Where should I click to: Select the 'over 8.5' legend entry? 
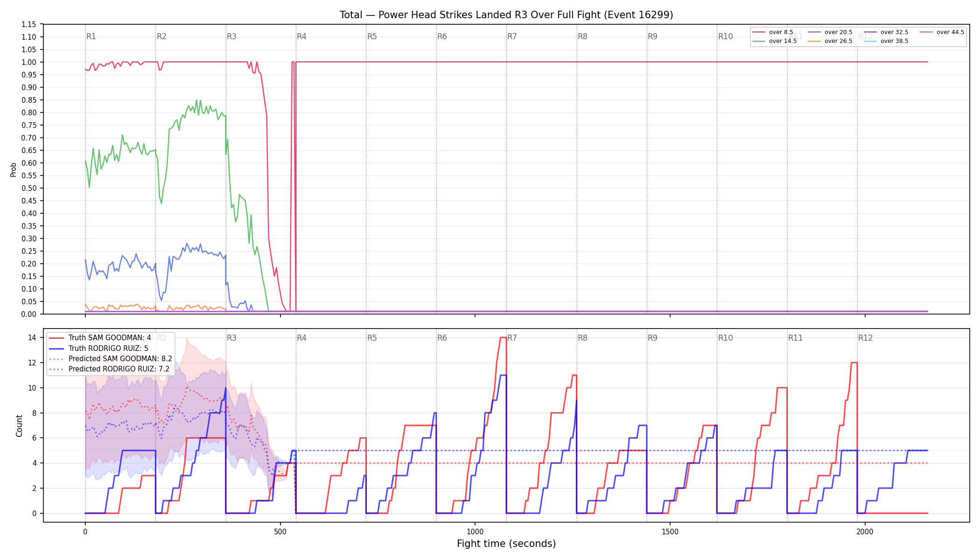click(772, 32)
